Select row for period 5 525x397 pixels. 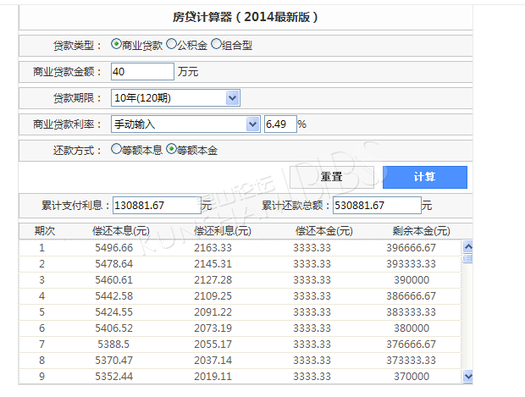[240, 312]
